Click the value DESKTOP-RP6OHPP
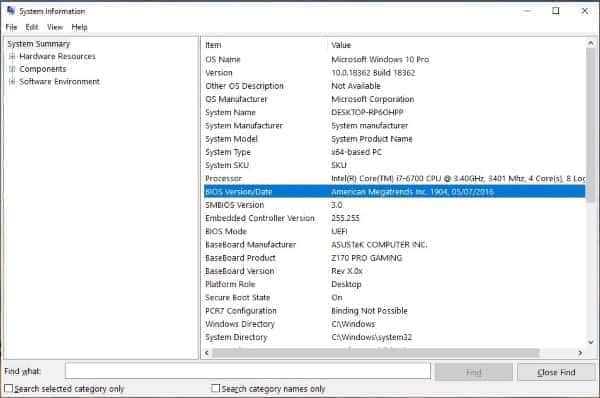Screen dimensions: 600x398 click(x=367, y=113)
